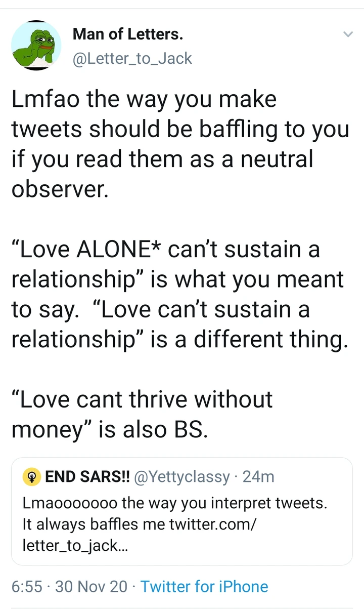Click the Twitter for iPhone source link
Viewport: 364px width, 609px height.
[204, 587]
